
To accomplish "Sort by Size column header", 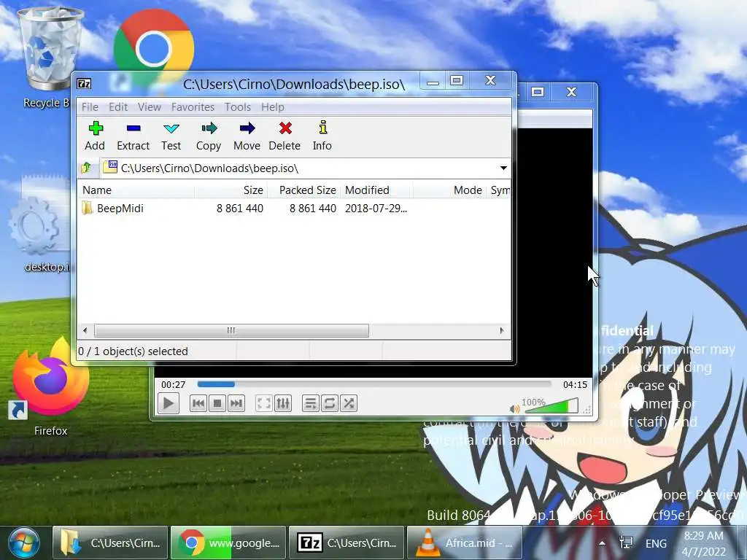I will pyautogui.click(x=231, y=190).
